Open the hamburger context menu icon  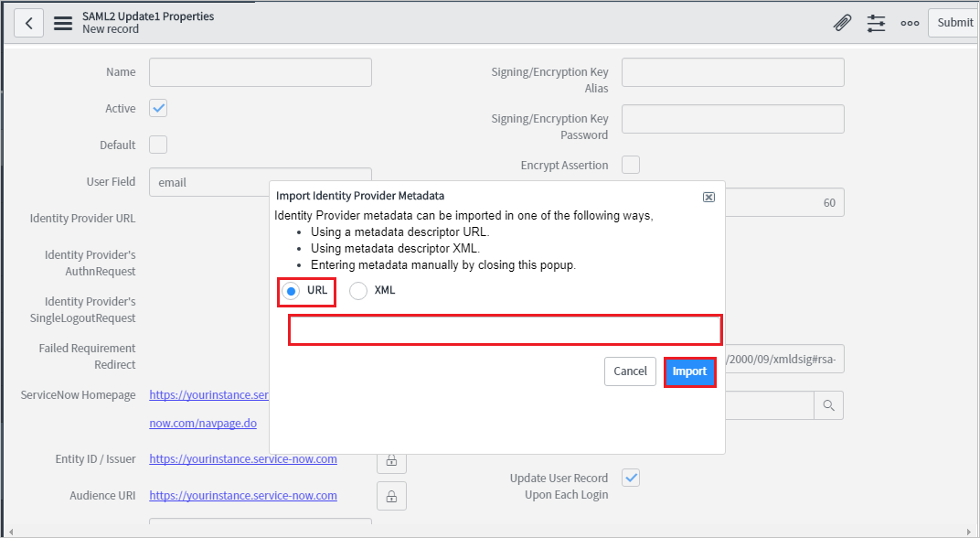click(x=62, y=22)
